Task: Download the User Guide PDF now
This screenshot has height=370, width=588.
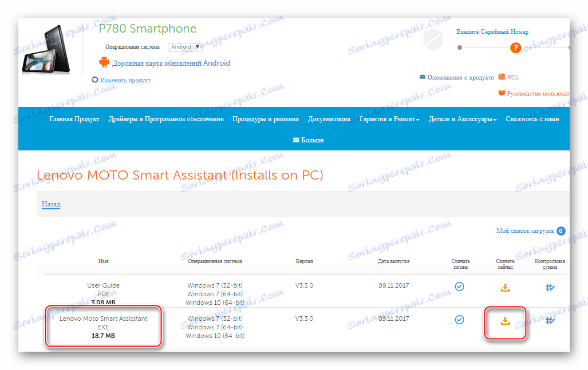Action: [x=505, y=288]
